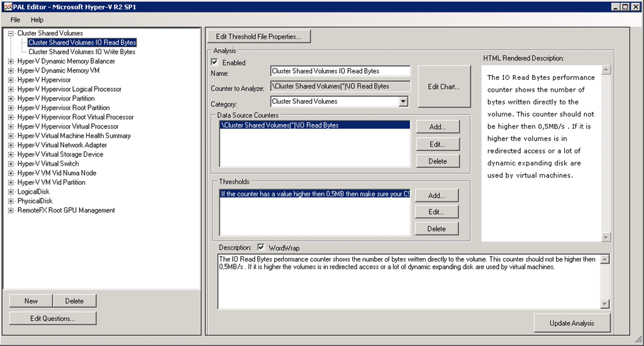Click inside the Description text box
Image resolution: width=644 pixels, height=346 pixels.
[409, 281]
